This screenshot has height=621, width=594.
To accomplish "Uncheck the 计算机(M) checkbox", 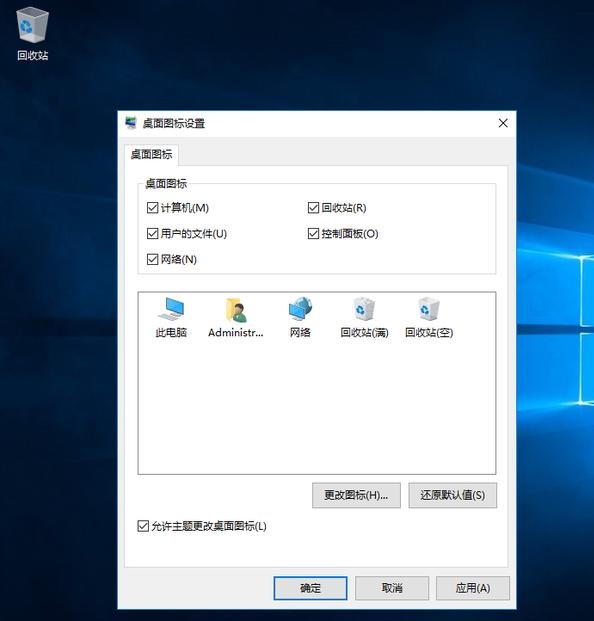I will pos(152,208).
